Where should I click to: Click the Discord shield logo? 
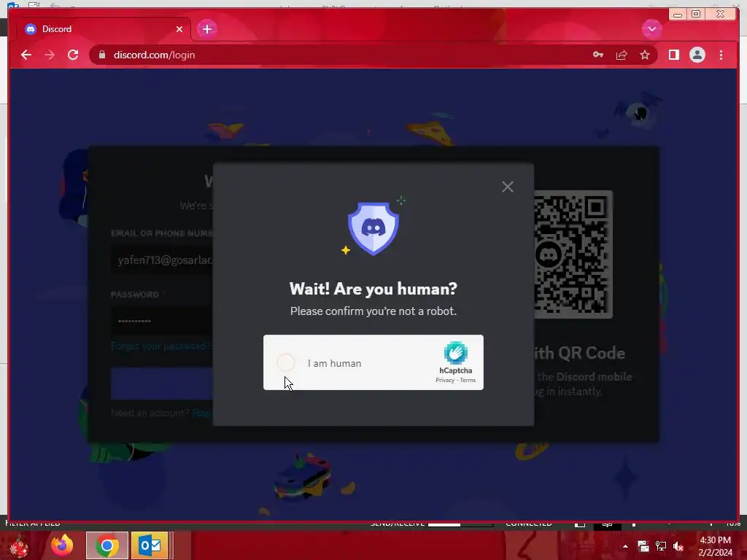coord(373,228)
